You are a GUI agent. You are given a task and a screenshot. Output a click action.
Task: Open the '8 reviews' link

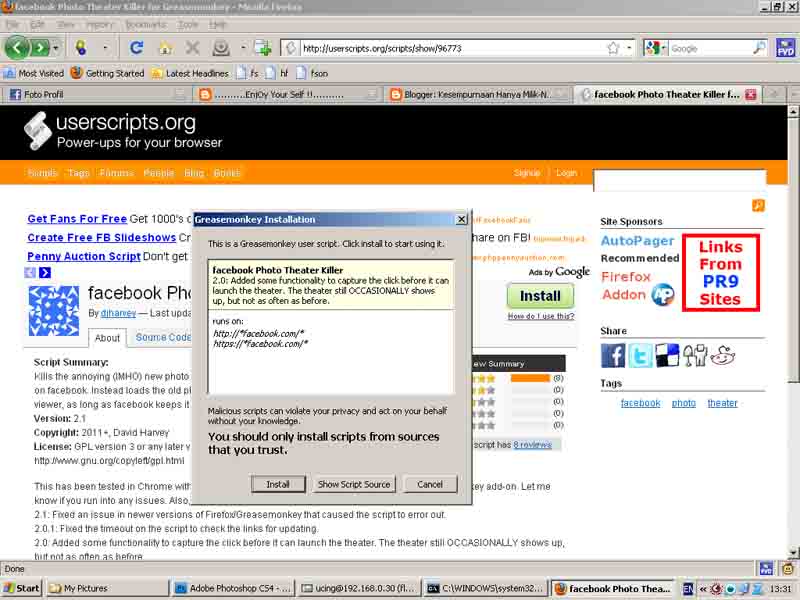tap(532, 445)
